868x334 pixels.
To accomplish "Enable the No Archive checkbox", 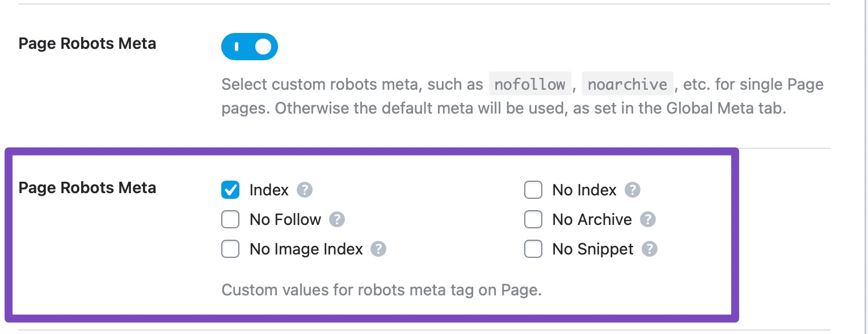I will pyautogui.click(x=533, y=219).
